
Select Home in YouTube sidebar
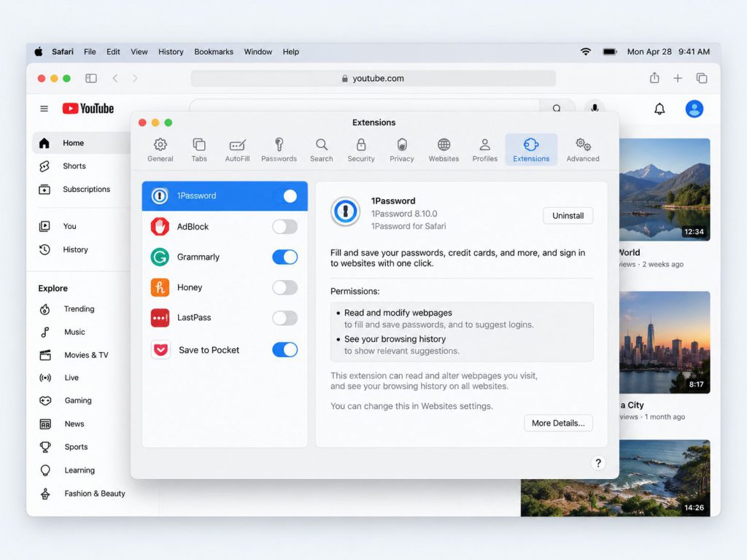click(x=82, y=143)
